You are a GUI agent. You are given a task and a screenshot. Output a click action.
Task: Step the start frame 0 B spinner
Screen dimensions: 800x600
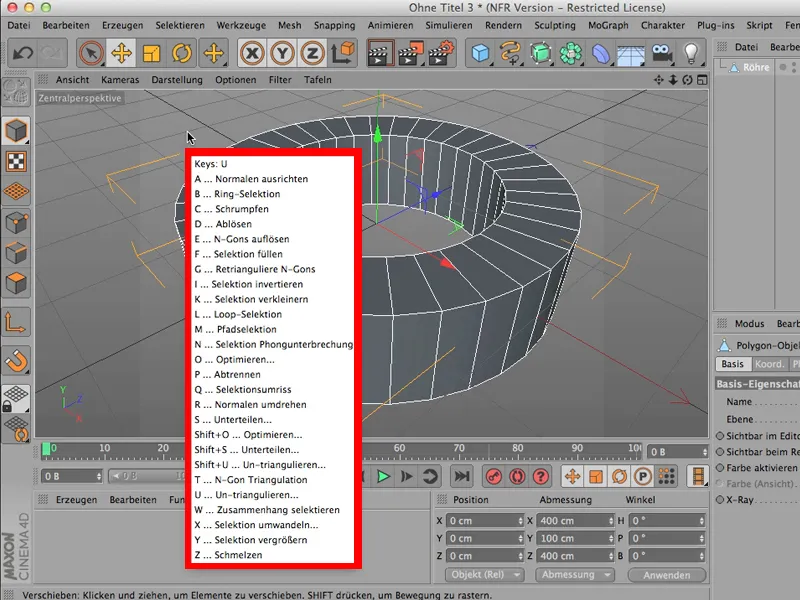(x=99, y=477)
